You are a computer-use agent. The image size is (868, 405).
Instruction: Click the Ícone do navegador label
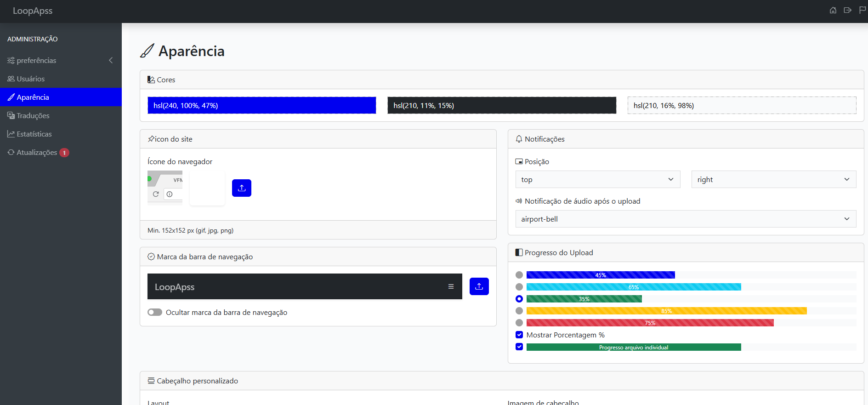coord(180,161)
